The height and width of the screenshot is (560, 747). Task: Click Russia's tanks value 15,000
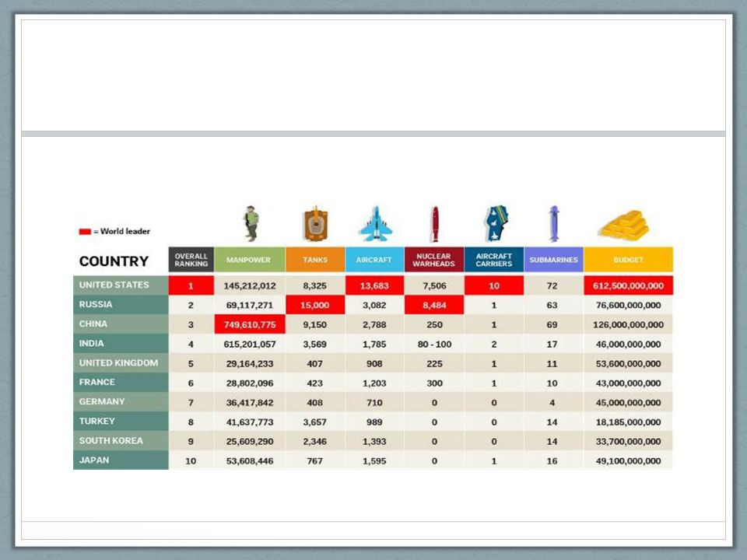tap(315, 305)
